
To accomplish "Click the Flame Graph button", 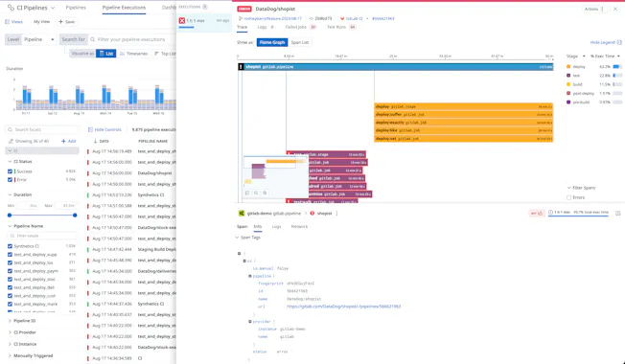I will point(272,42).
